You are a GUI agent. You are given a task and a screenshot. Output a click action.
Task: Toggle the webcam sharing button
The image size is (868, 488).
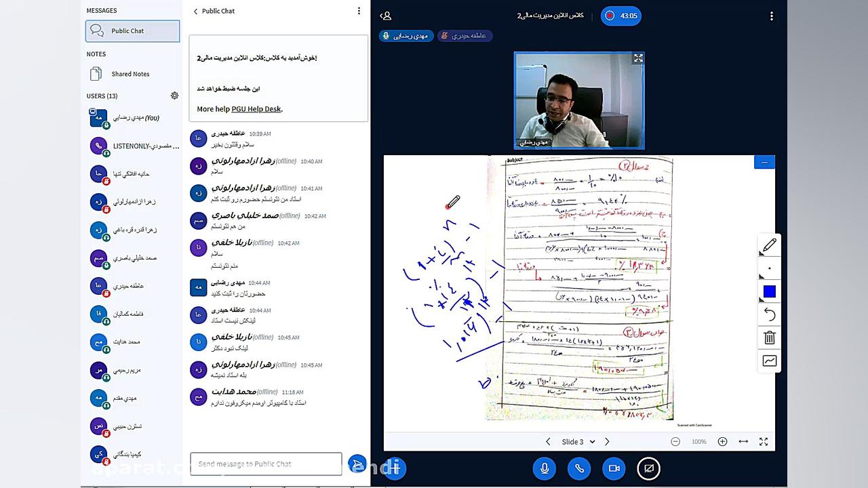[x=614, y=468]
